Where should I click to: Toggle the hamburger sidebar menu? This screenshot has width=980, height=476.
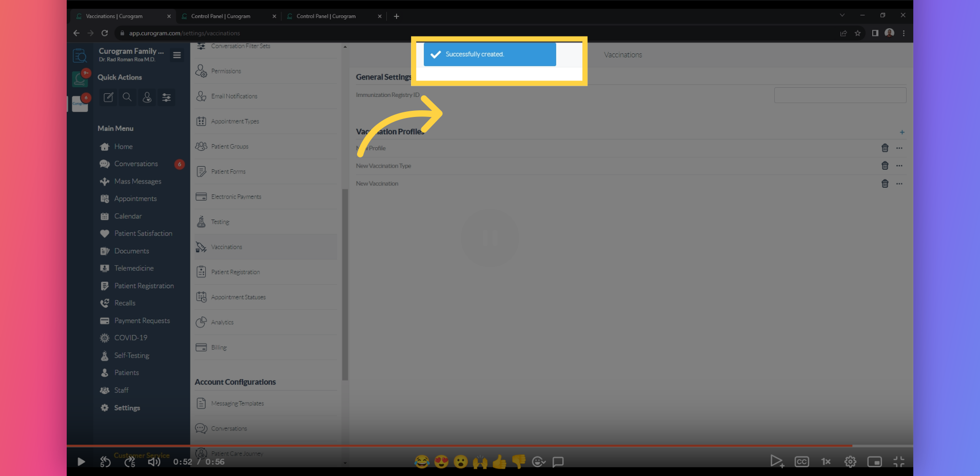point(177,55)
